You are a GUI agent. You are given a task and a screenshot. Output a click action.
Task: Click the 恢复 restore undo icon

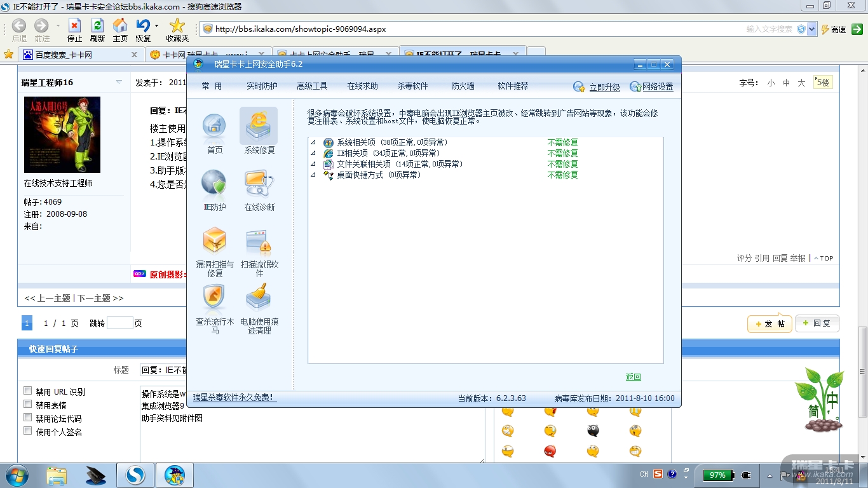[143, 25]
